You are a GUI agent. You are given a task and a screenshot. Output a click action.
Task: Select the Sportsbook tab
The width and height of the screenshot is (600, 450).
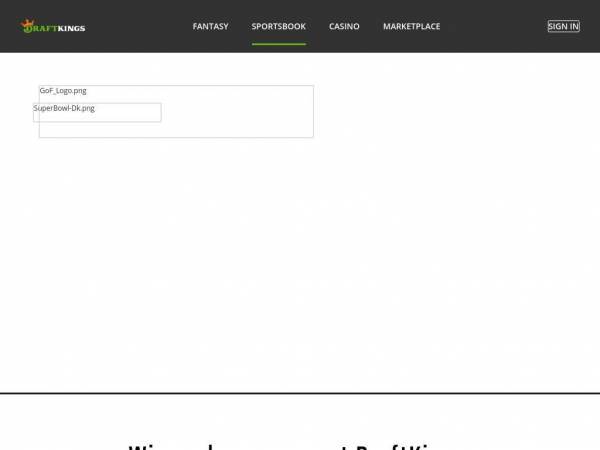pos(279,26)
